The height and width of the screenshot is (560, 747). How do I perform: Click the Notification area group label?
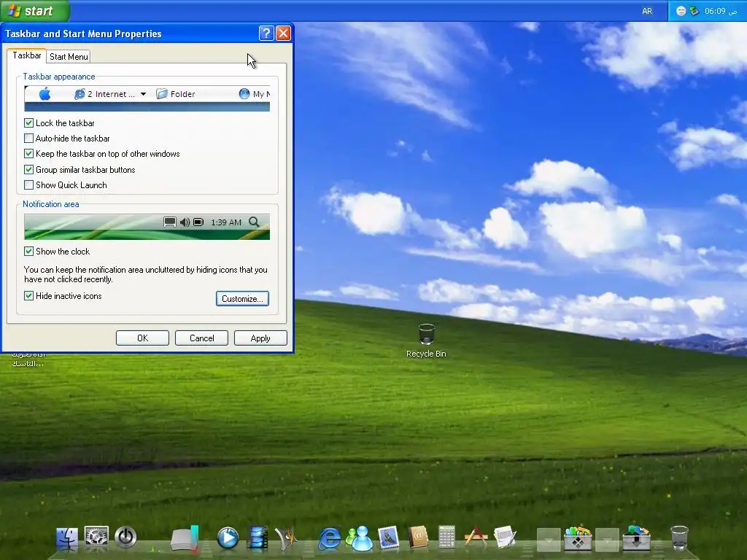[51, 204]
